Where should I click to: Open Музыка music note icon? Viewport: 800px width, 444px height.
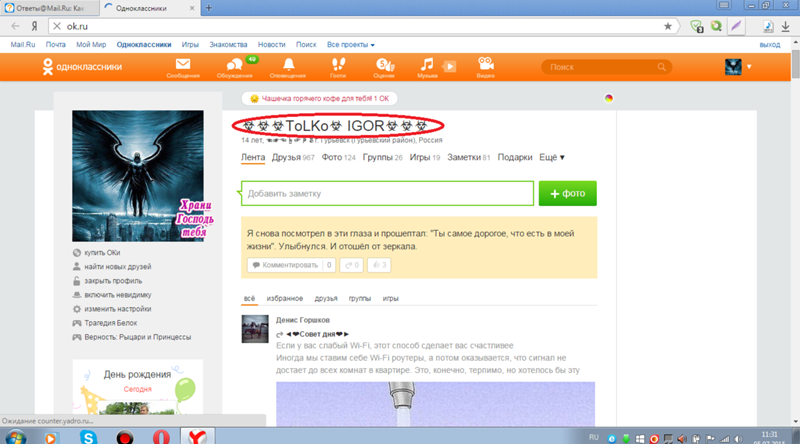427,67
